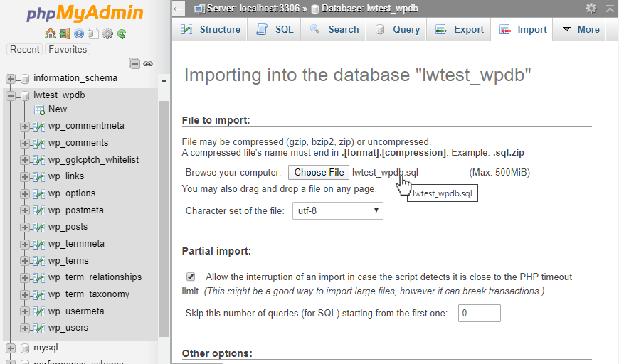
Task: Open the wp_term_taxonomy table
Action: [89, 294]
